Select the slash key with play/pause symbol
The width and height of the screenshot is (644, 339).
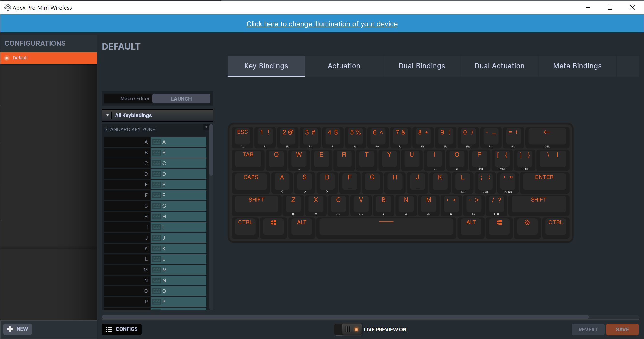pyautogui.click(x=496, y=205)
